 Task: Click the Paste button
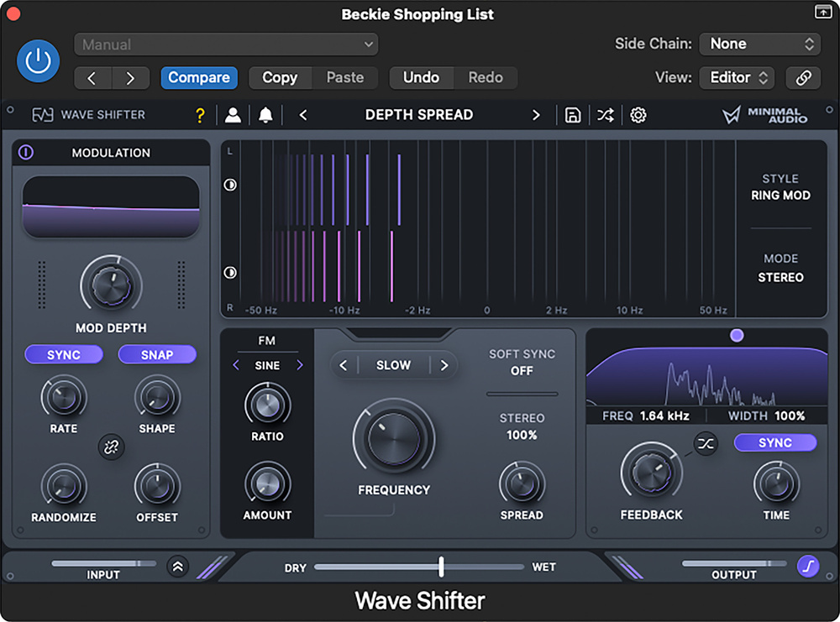tap(345, 78)
